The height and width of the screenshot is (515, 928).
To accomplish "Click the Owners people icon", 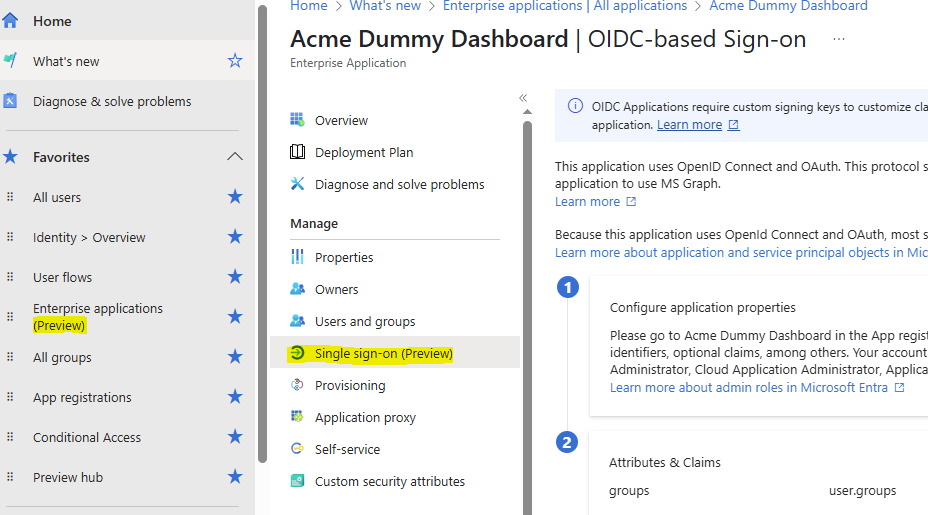I will tap(297, 289).
